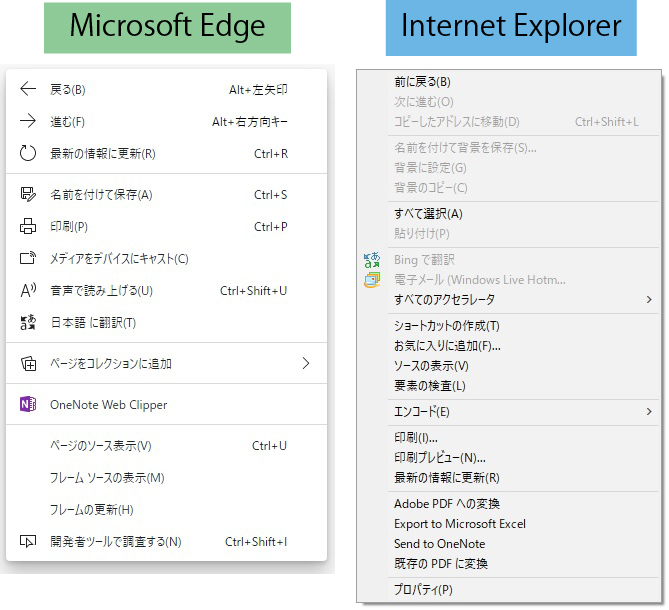Select 進む(F) in Edge menu

[166, 122]
